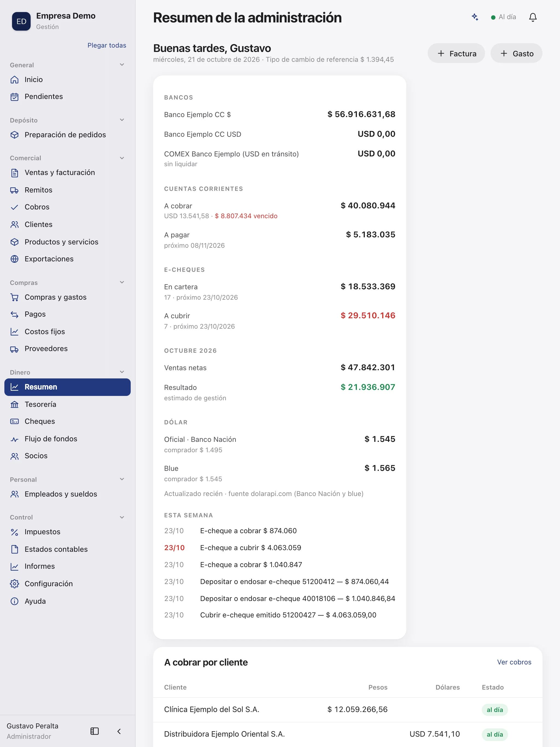Image resolution: width=560 pixels, height=747 pixels.
Task: Collapse the Comercial section chevron
Action: click(x=122, y=158)
